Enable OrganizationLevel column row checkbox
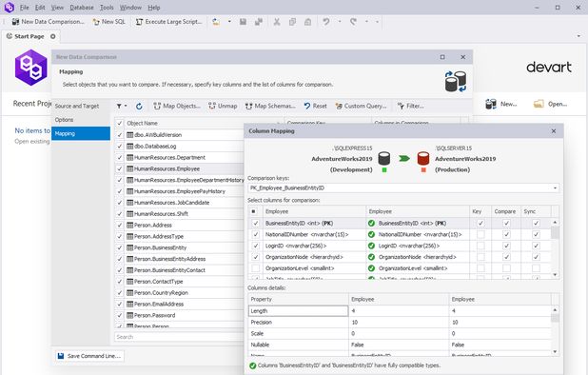Screen dimensions: 588x375 pos(255,268)
